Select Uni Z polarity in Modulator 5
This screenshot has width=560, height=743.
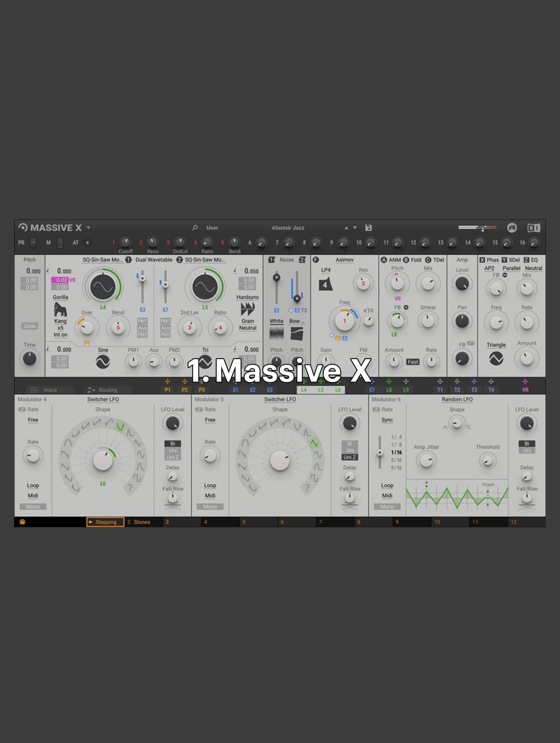(350, 457)
